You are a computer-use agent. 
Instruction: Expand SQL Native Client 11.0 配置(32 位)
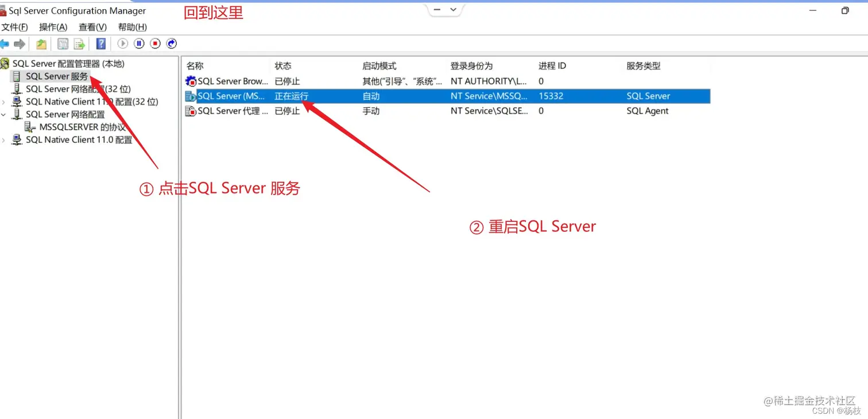(4, 102)
